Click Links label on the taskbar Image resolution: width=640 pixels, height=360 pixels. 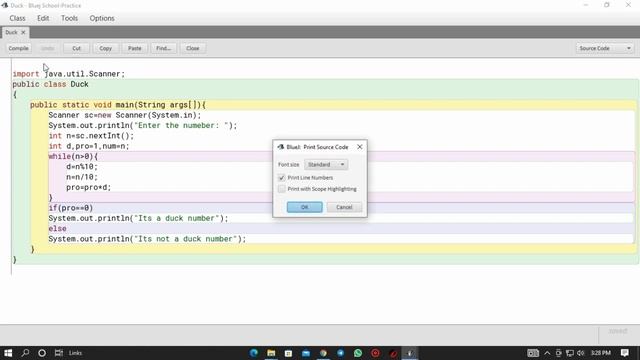coord(75,353)
